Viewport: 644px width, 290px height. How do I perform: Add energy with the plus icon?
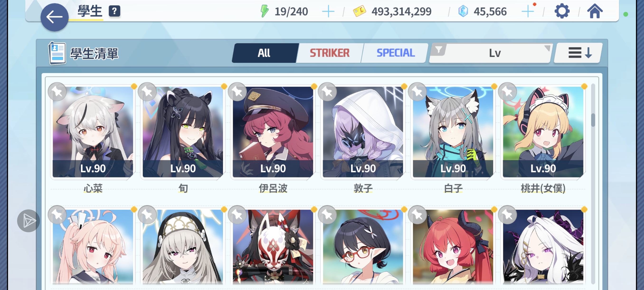pos(328,11)
